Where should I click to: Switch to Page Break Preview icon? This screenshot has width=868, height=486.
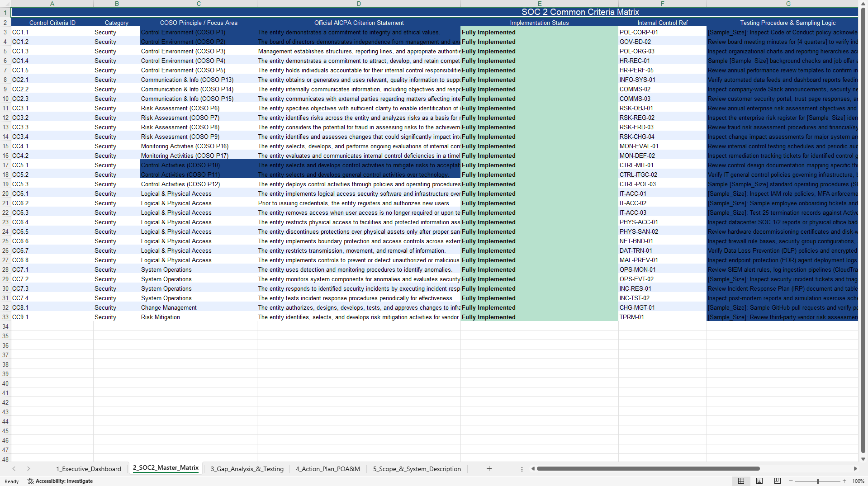pyautogui.click(x=778, y=481)
